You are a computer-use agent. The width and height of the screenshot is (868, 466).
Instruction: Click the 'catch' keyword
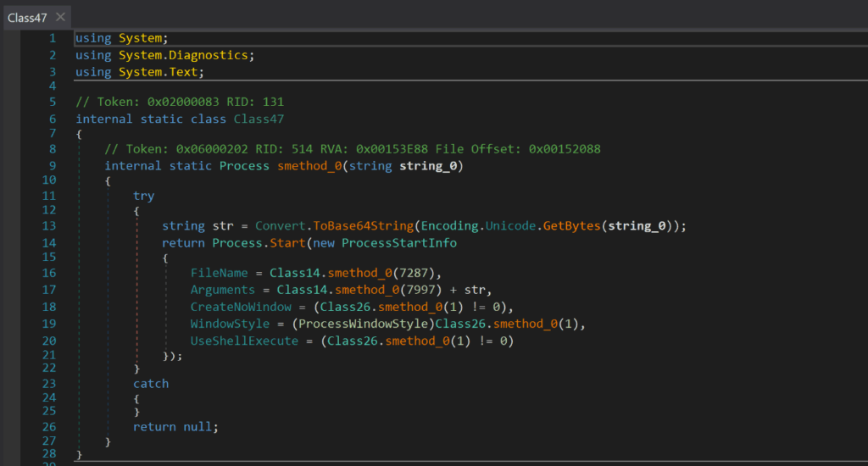tap(151, 384)
